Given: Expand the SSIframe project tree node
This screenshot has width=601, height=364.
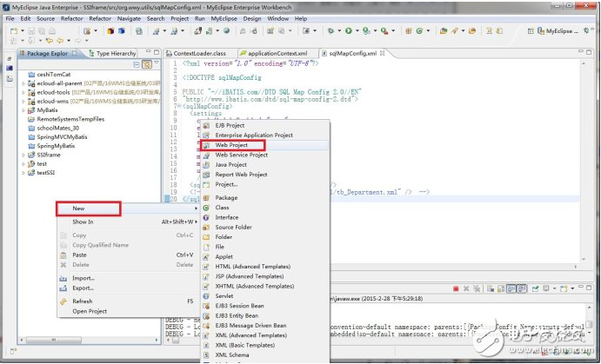Looking at the screenshot, I should 23,153.
